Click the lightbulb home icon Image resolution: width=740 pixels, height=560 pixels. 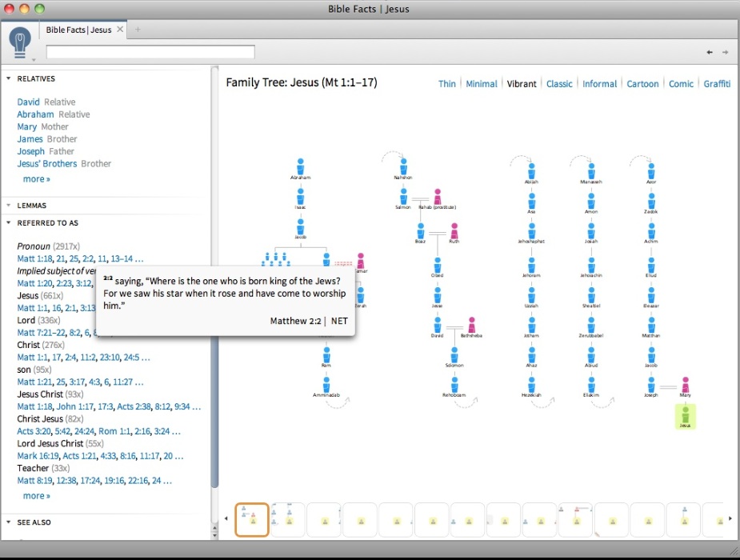[x=21, y=40]
